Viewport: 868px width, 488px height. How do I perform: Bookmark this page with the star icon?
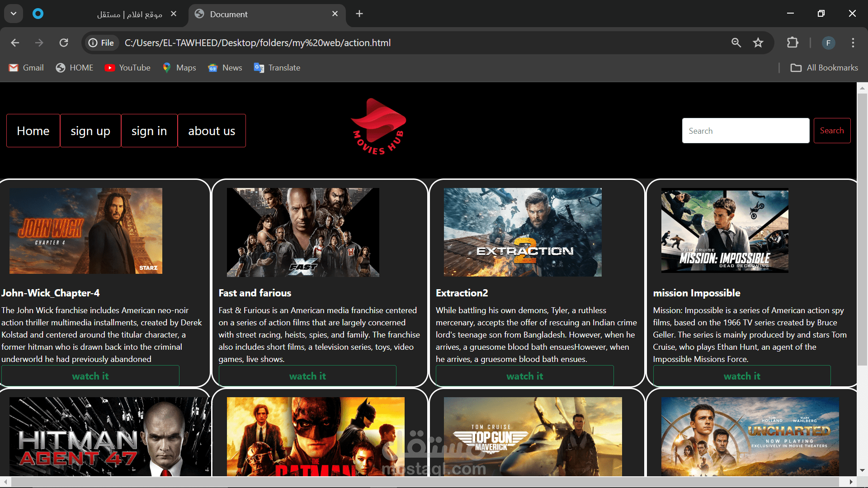pos(758,42)
